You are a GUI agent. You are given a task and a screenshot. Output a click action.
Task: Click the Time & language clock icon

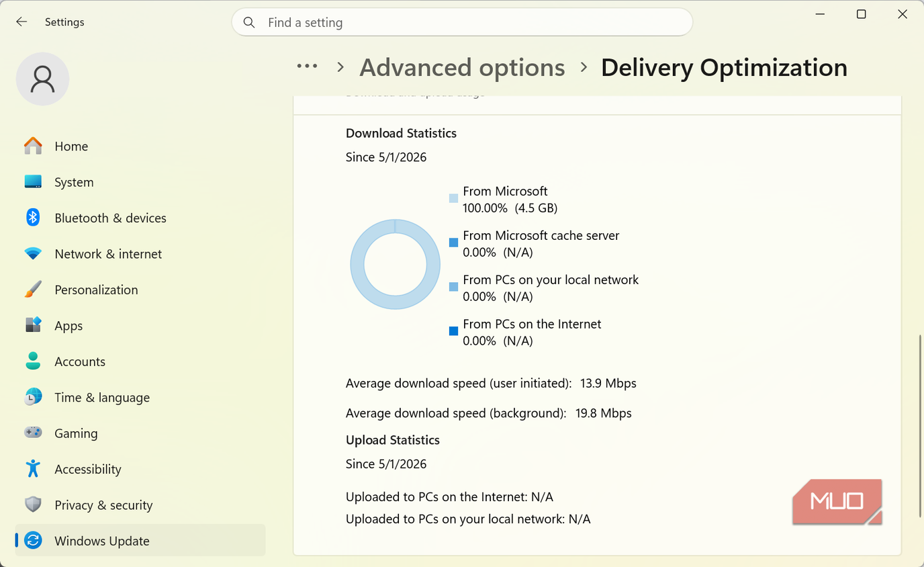coord(33,397)
